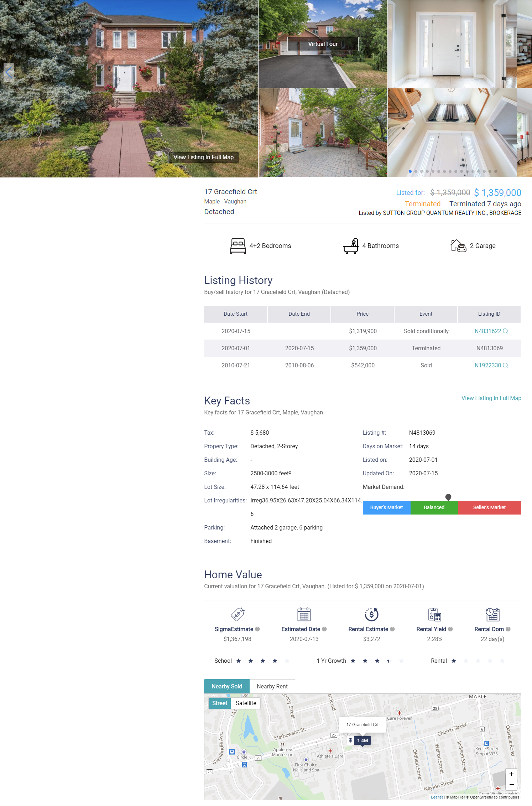Open the main front house photo
532x806 pixels.
point(129,88)
